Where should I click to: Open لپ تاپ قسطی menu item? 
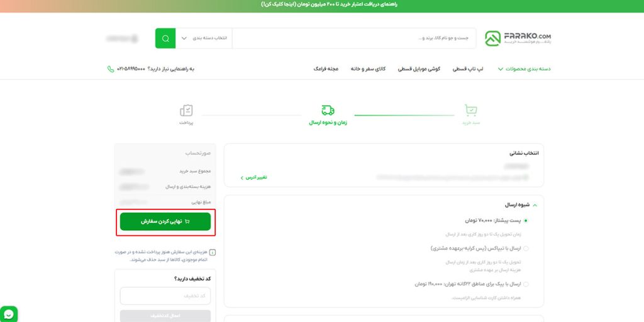[468, 69]
